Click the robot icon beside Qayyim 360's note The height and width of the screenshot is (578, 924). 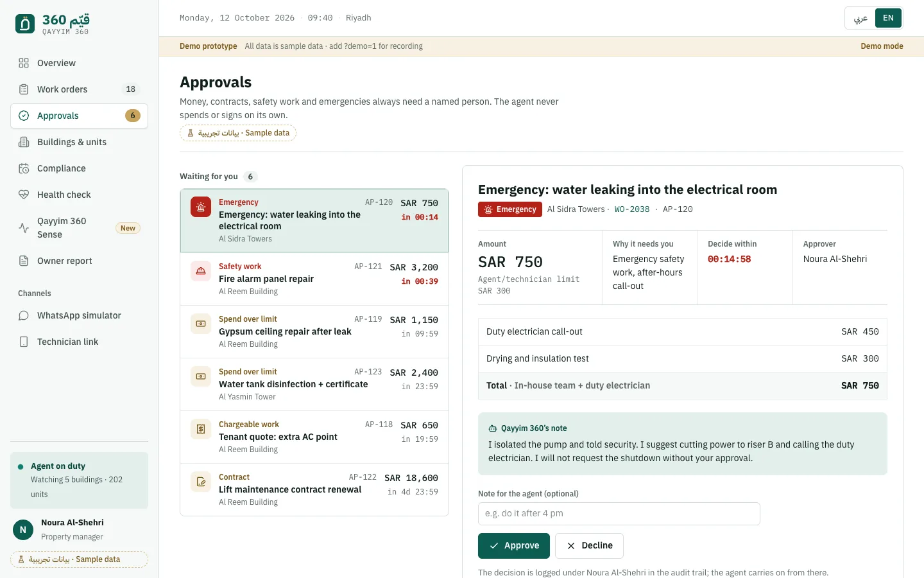point(493,428)
